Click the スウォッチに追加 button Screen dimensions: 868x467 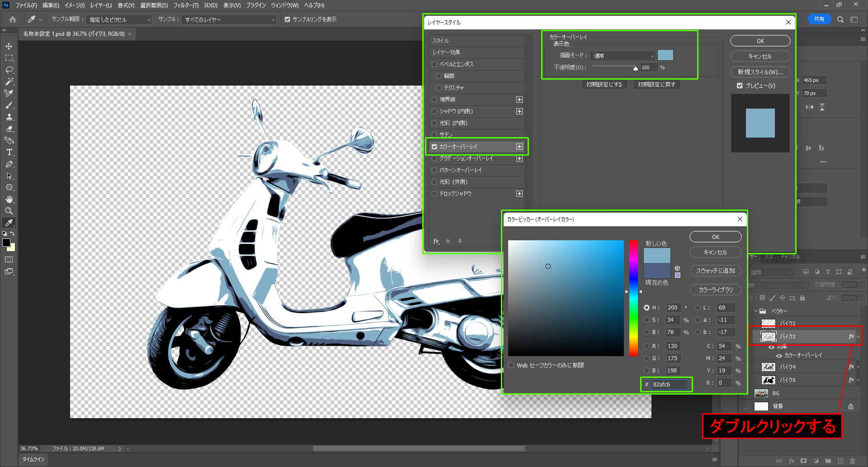tap(715, 271)
